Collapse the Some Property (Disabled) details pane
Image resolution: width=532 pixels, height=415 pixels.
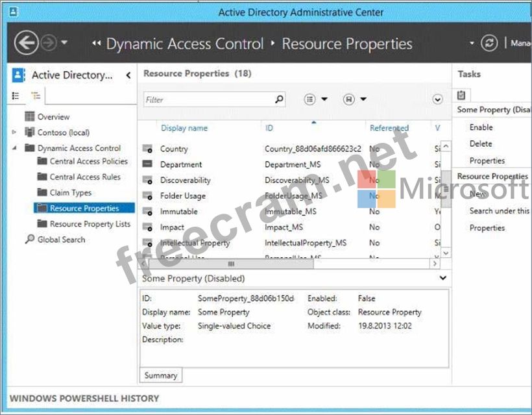(x=442, y=278)
